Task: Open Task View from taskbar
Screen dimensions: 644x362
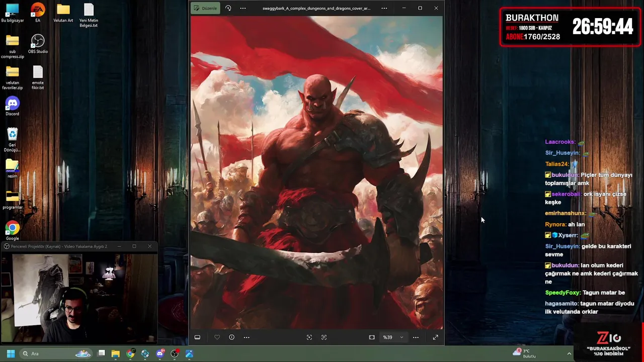Action: pyautogui.click(x=101, y=353)
